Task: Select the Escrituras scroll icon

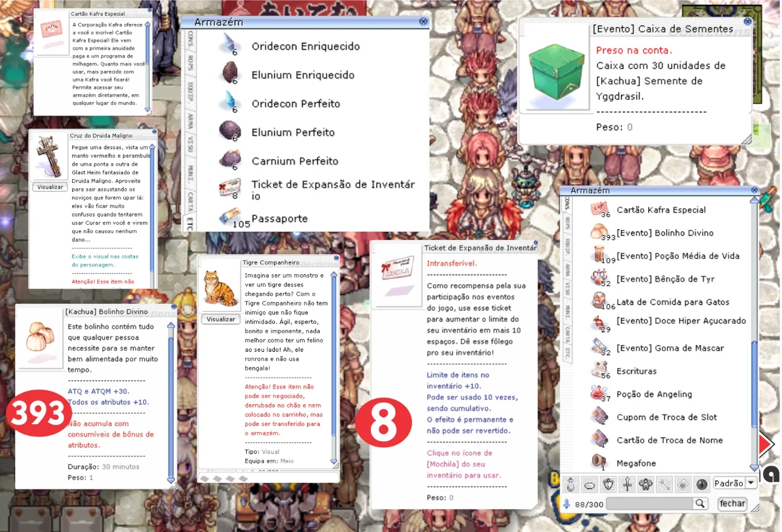Action: [x=599, y=370]
